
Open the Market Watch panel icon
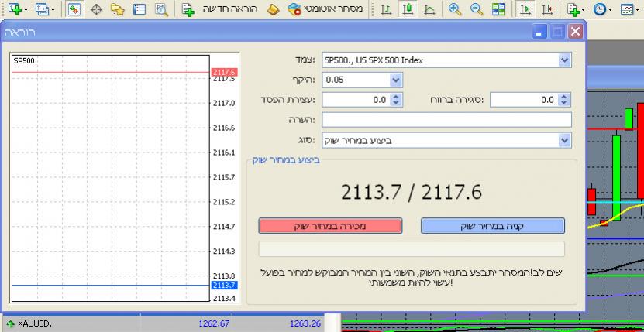point(74,9)
